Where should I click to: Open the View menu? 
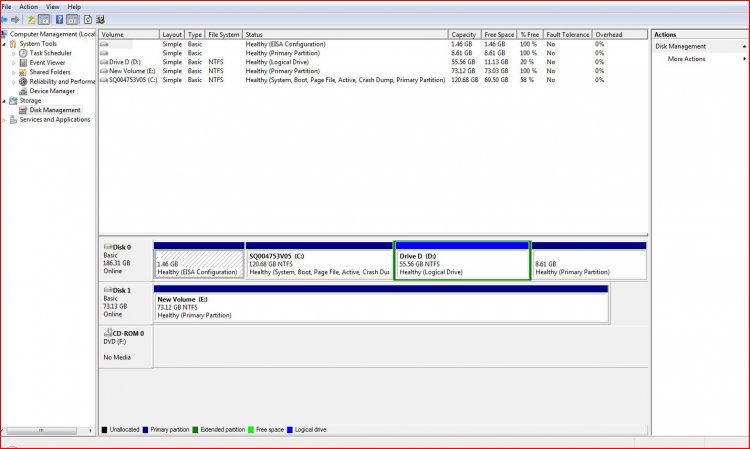point(53,7)
